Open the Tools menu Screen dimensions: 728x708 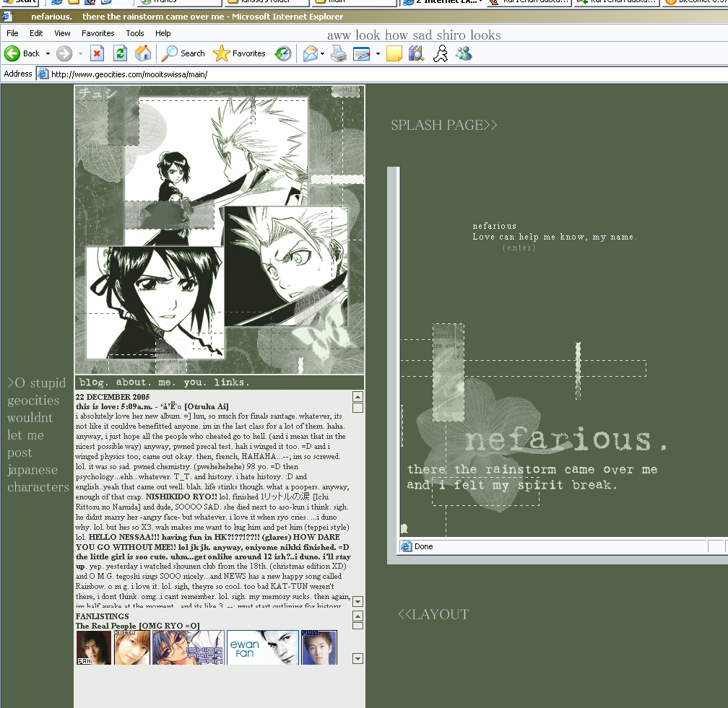point(135,33)
